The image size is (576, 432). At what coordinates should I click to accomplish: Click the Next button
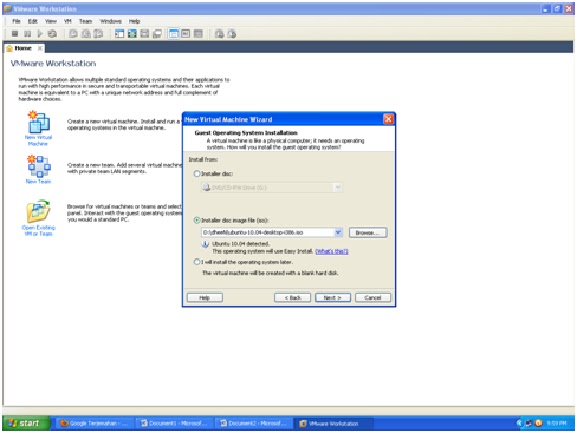point(333,298)
